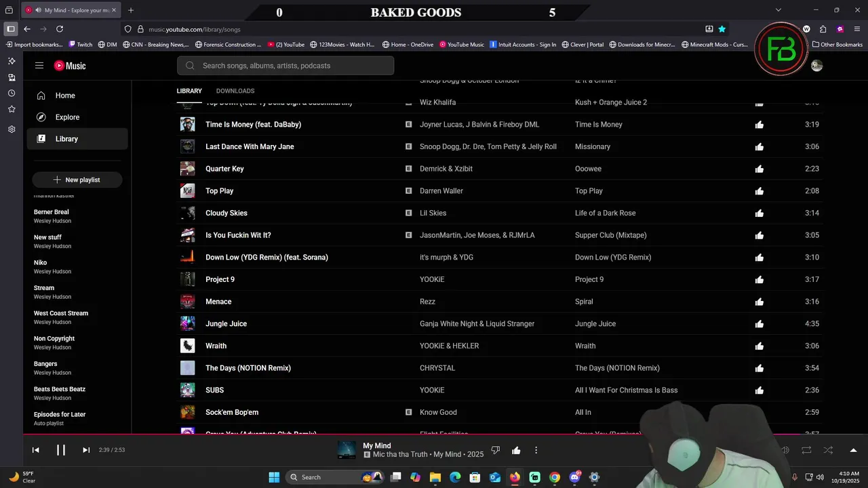Click the song progress bar
The image size is (868, 488).
click(x=446, y=434)
